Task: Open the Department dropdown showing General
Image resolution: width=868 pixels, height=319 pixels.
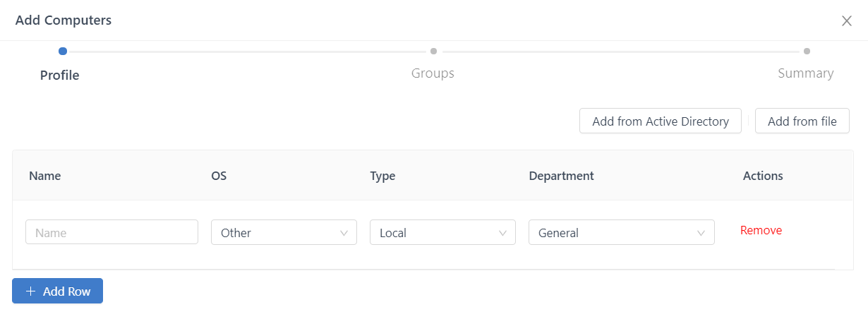Action: (x=621, y=232)
